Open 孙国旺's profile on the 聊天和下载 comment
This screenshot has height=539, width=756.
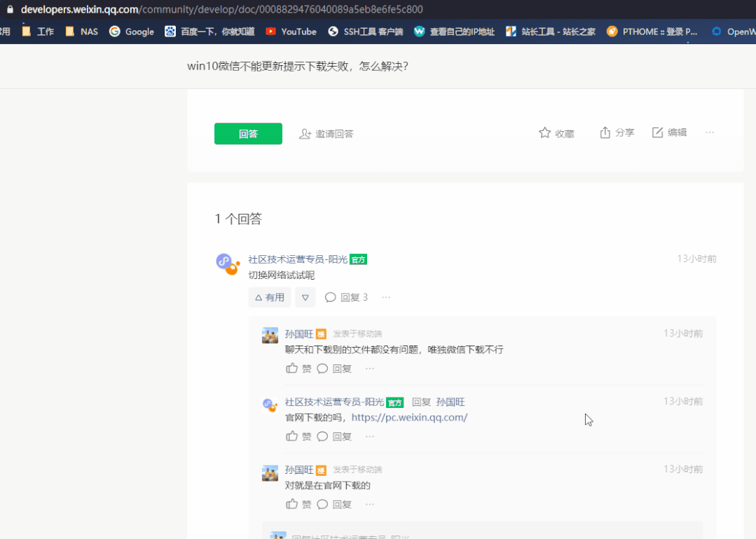click(x=299, y=334)
